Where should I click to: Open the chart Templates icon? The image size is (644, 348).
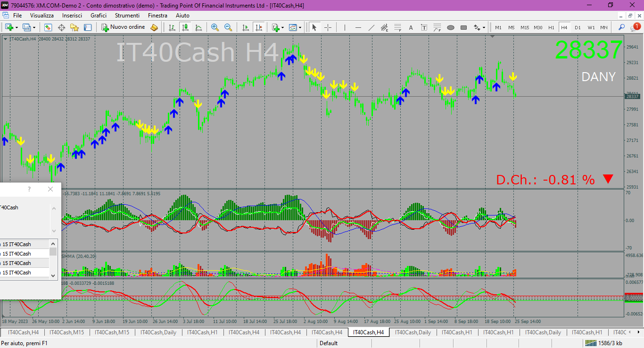click(x=293, y=27)
